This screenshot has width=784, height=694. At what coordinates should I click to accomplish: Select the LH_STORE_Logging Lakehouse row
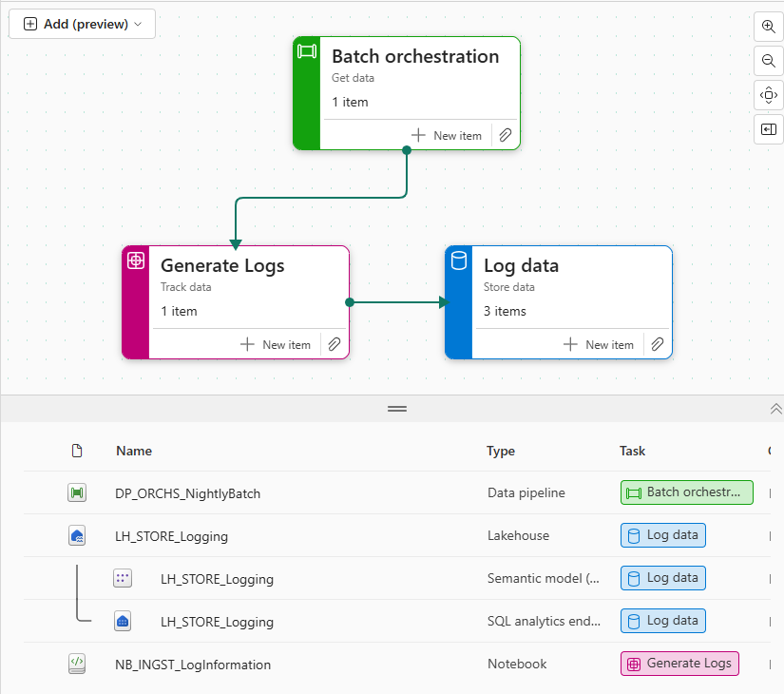tap(171, 536)
